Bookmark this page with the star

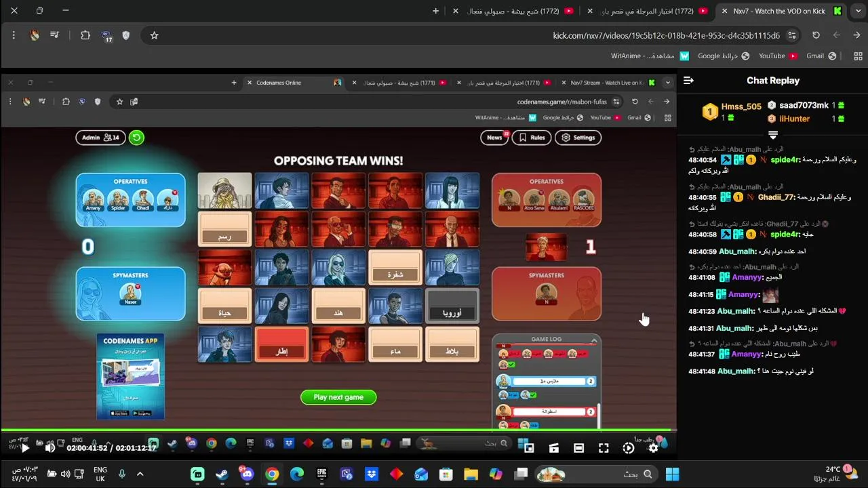click(154, 35)
